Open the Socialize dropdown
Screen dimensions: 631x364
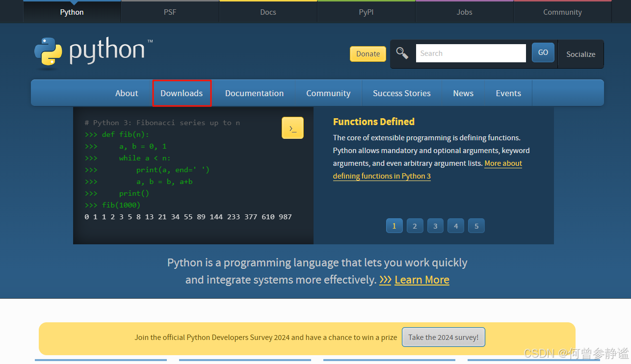click(581, 54)
